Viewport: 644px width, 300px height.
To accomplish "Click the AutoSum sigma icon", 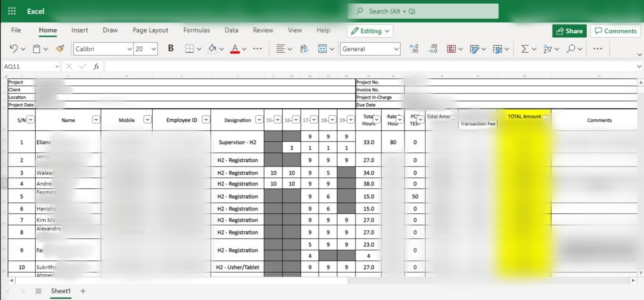I will [x=525, y=49].
